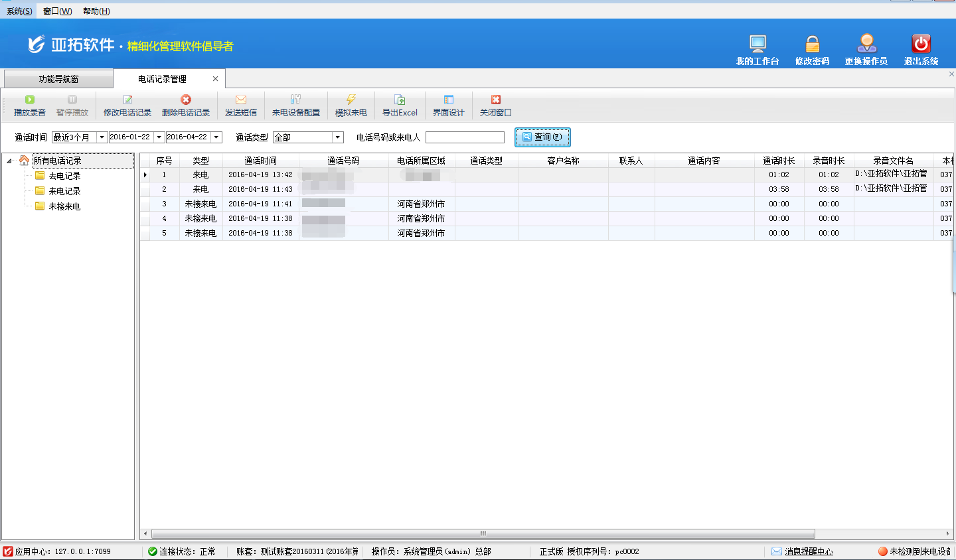Open the Interface Design (界面设计) tool
956x560 pixels.
pos(449,100)
